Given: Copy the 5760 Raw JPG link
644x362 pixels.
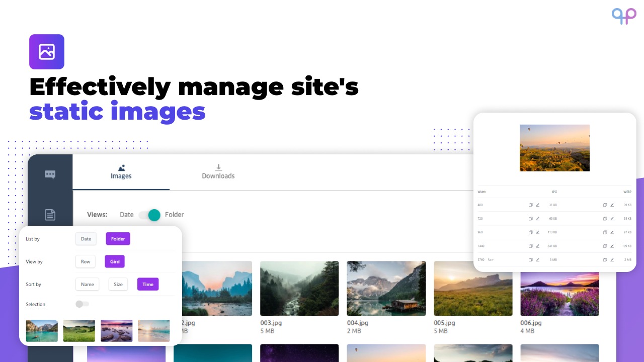Looking at the screenshot, I should click(x=530, y=259).
